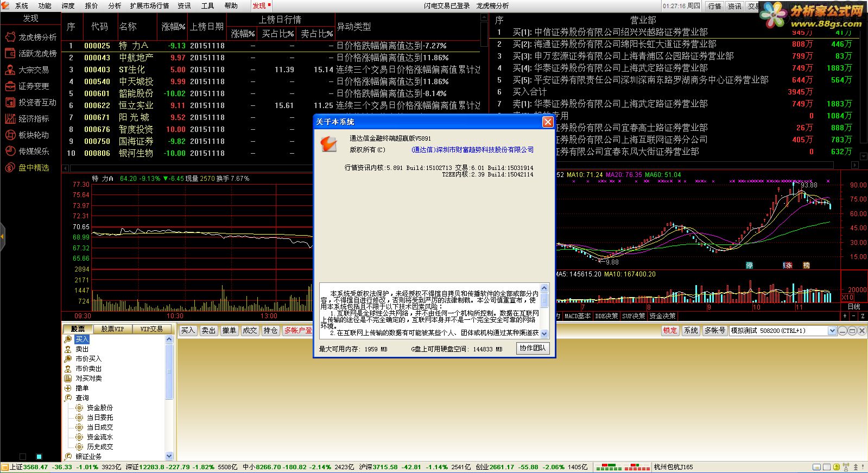Zoom out chart with − button
This screenshot has height=473, width=868.
coord(855,316)
